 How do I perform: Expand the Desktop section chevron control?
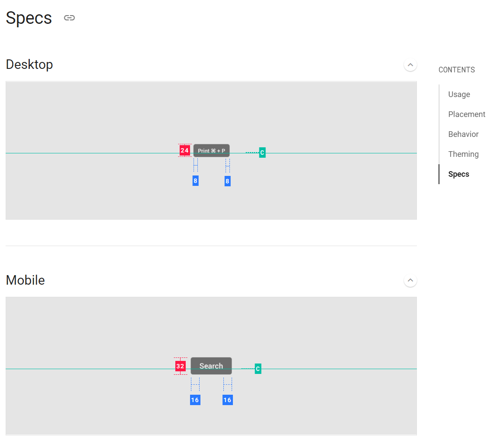point(410,64)
